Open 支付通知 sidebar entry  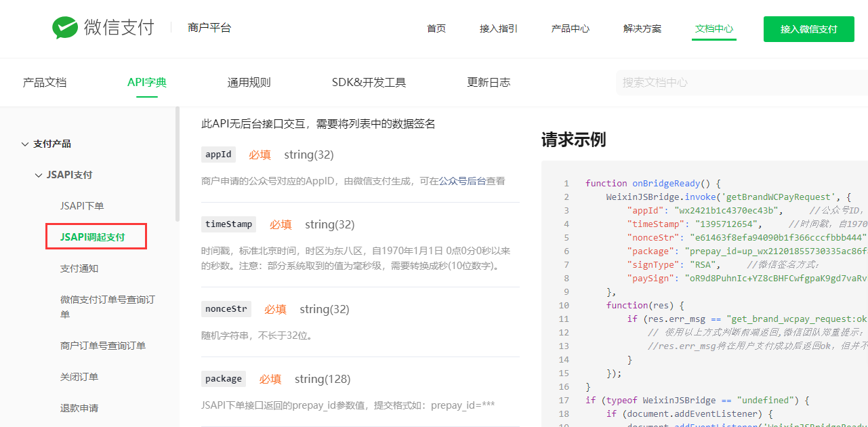click(x=79, y=268)
